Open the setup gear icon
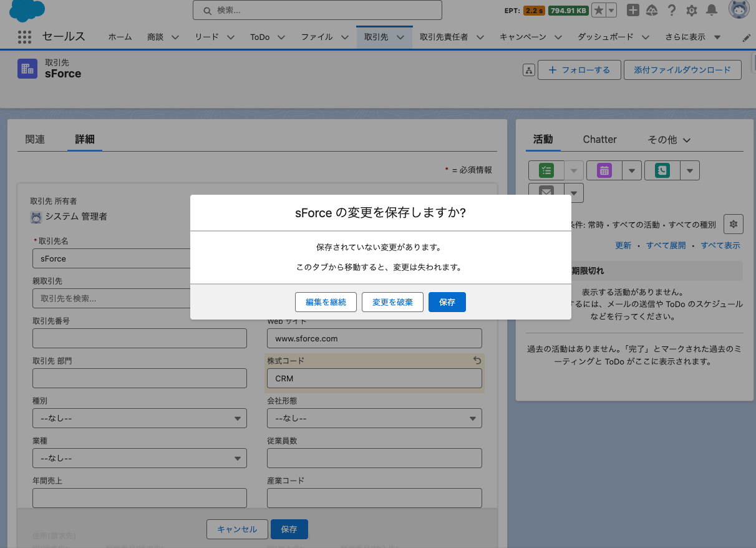 click(692, 10)
